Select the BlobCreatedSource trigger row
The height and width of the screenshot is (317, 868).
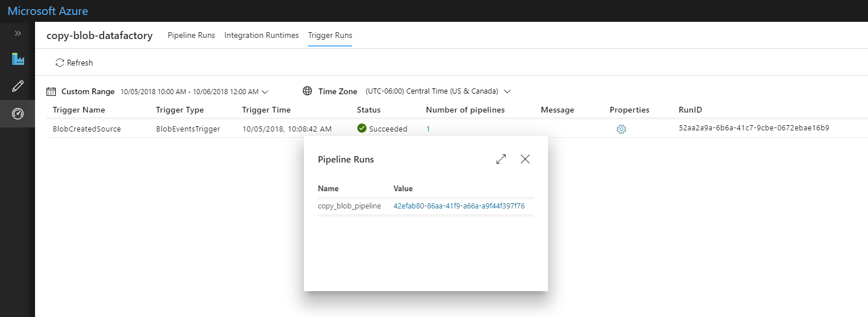(451, 129)
